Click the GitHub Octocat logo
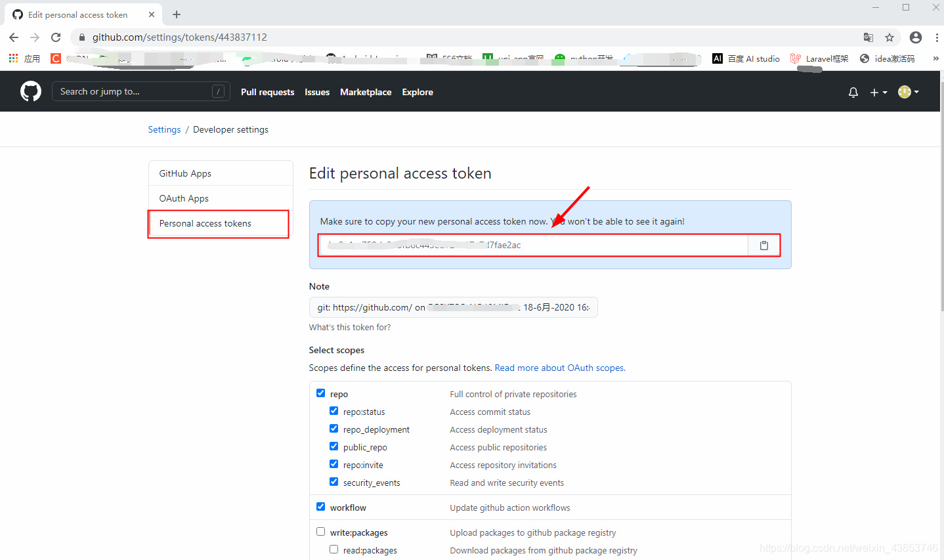Screen dimensions: 944x560 [31, 91]
